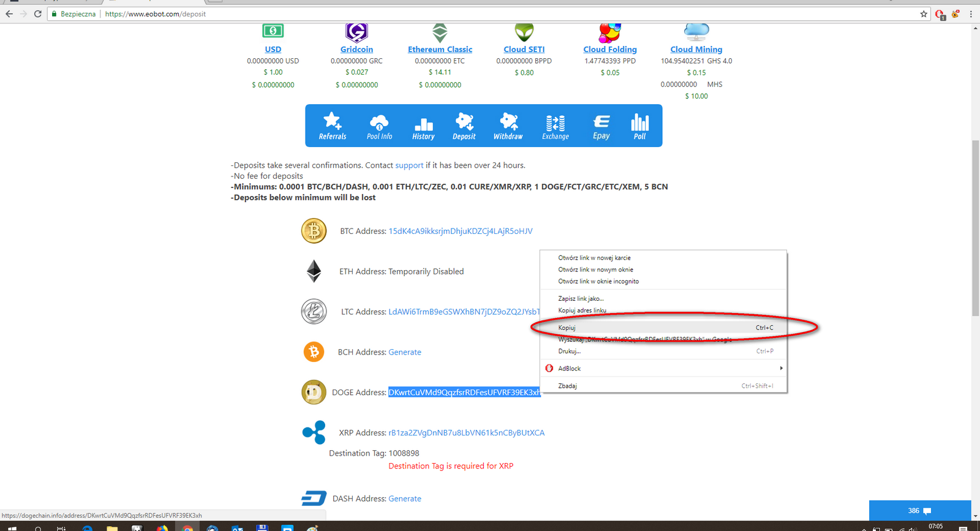The image size is (980, 531).
Task: Click the XRP Destination Tag value 1008898
Action: pos(404,453)
